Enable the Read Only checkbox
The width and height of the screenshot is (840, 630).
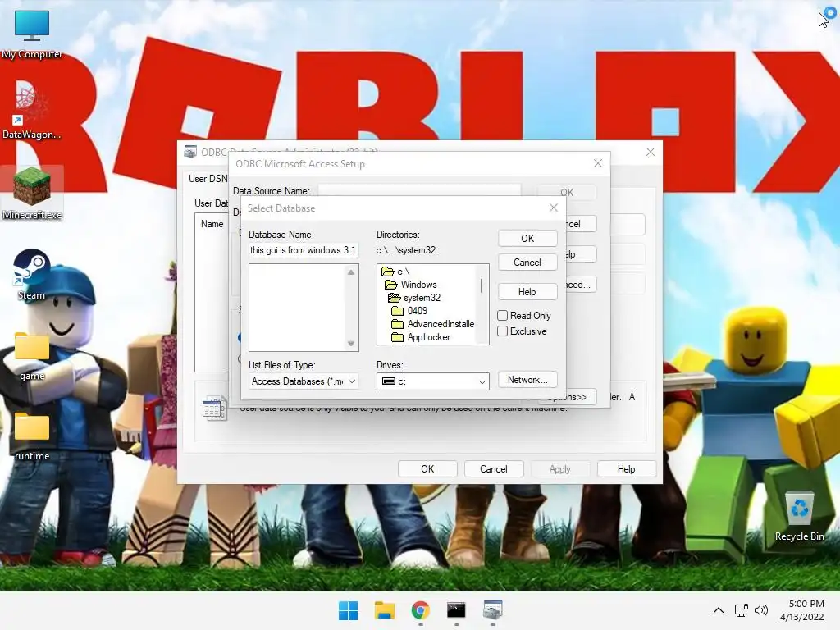(503, 316)
